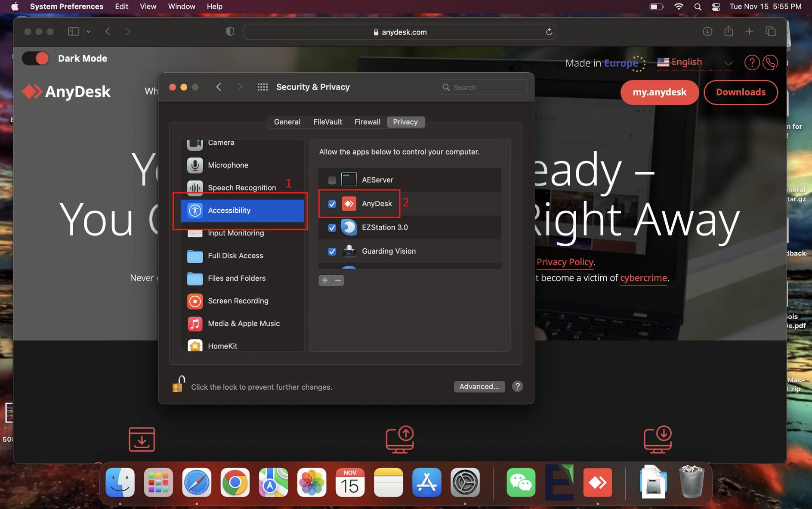Click the Full Disk Access folder icon

point(195,255)
